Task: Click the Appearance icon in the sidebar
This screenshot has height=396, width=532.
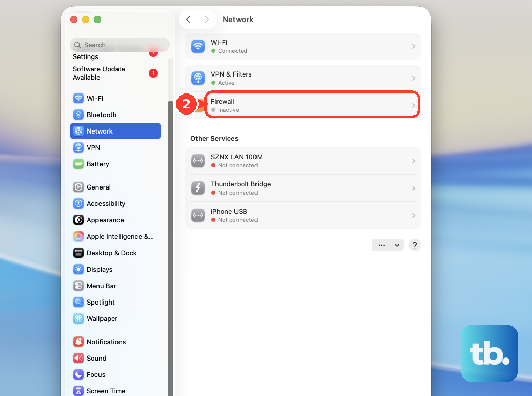Action: 78,220
